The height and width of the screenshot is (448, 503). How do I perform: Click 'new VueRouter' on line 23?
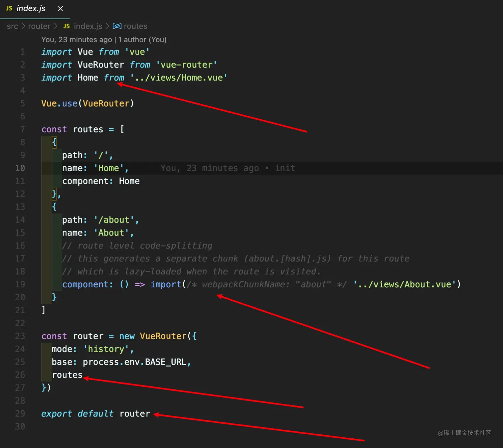point(153,336)
